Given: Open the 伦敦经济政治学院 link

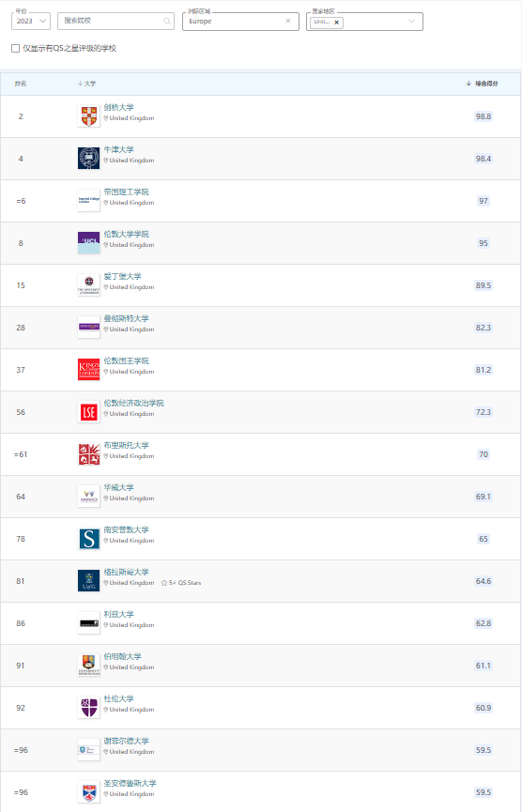Looking at the screenshot, I should [133, 403].
